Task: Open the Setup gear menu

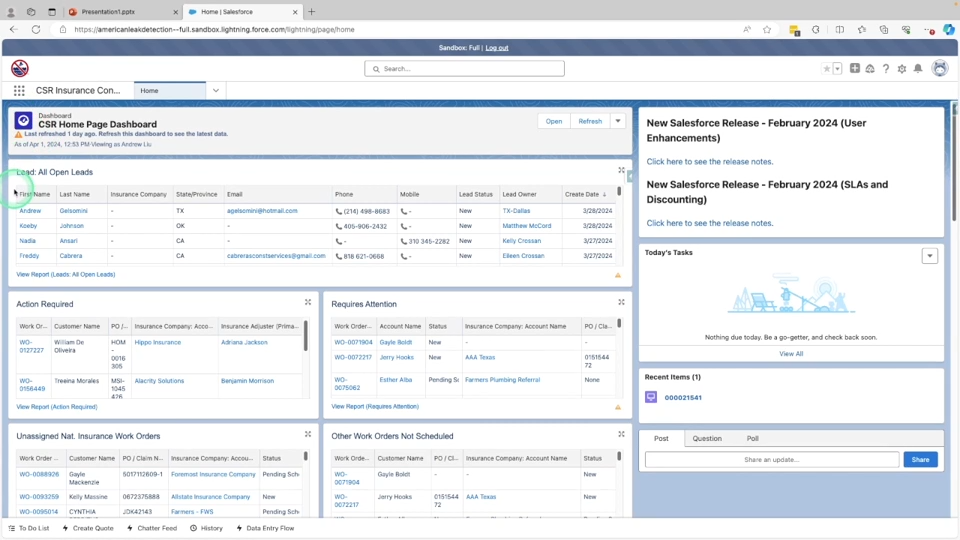Action: tap(902, 69)
